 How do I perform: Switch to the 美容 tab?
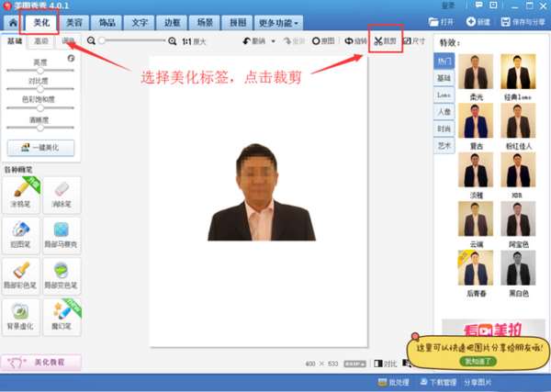tap(74, 23)
